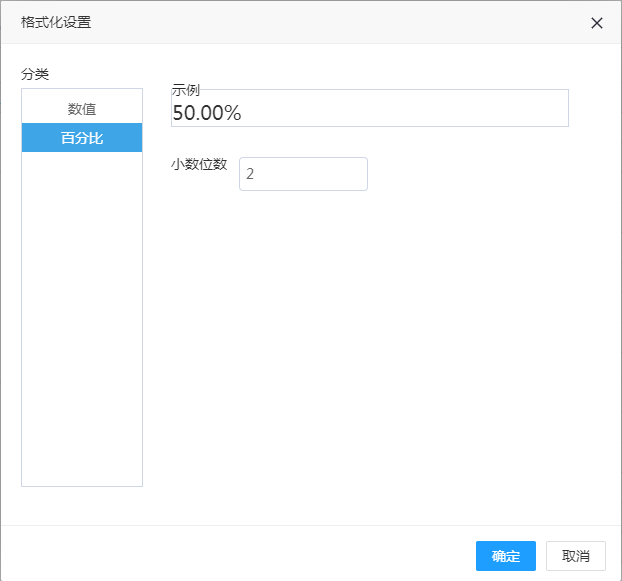
Task: Click the 格式化设置 dialog title
Action: [x=56, y=22]
